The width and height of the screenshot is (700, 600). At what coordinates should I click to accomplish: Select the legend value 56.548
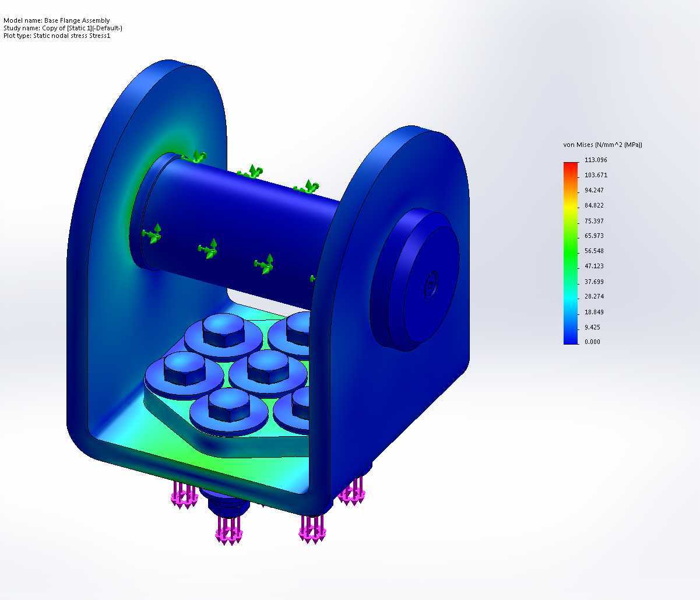[595, 251]
